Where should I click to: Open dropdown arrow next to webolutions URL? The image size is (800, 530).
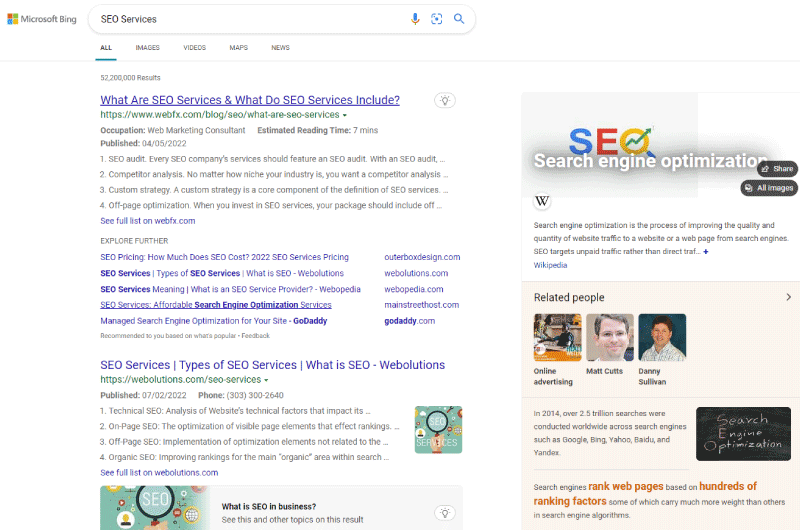coord(266,380)
